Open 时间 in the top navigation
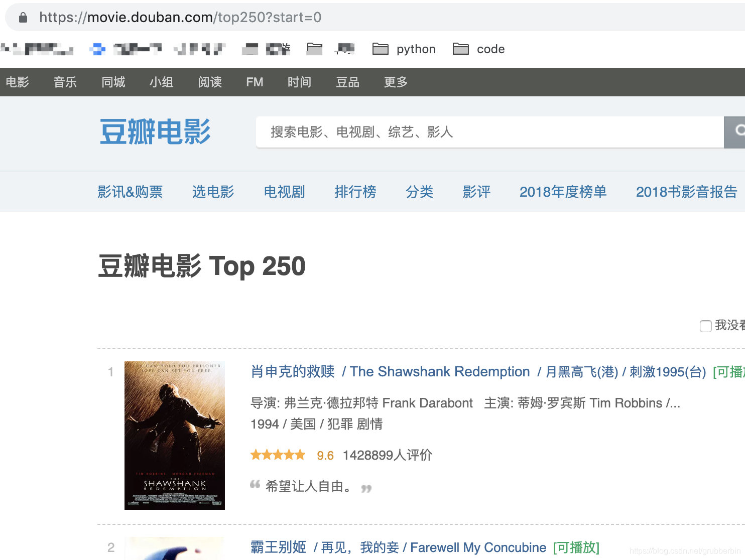 [300, 82]
